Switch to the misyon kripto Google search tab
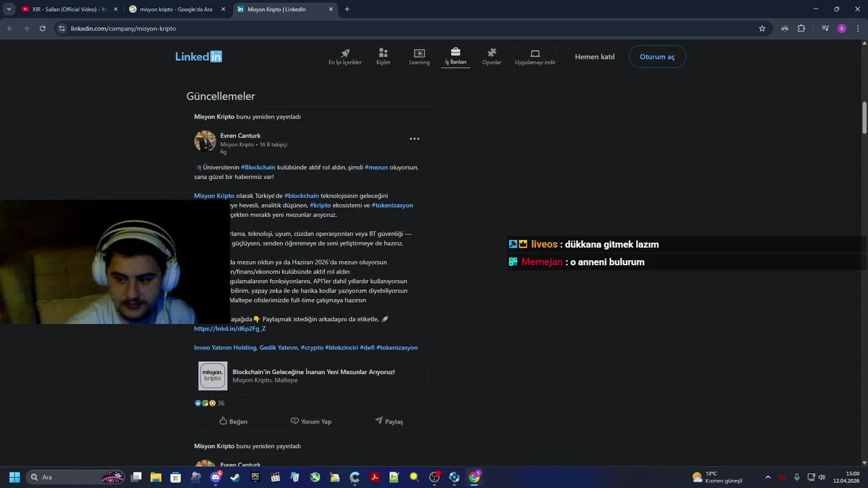The width and height of the screenshot is (868, 488). [x=177, y=9]
